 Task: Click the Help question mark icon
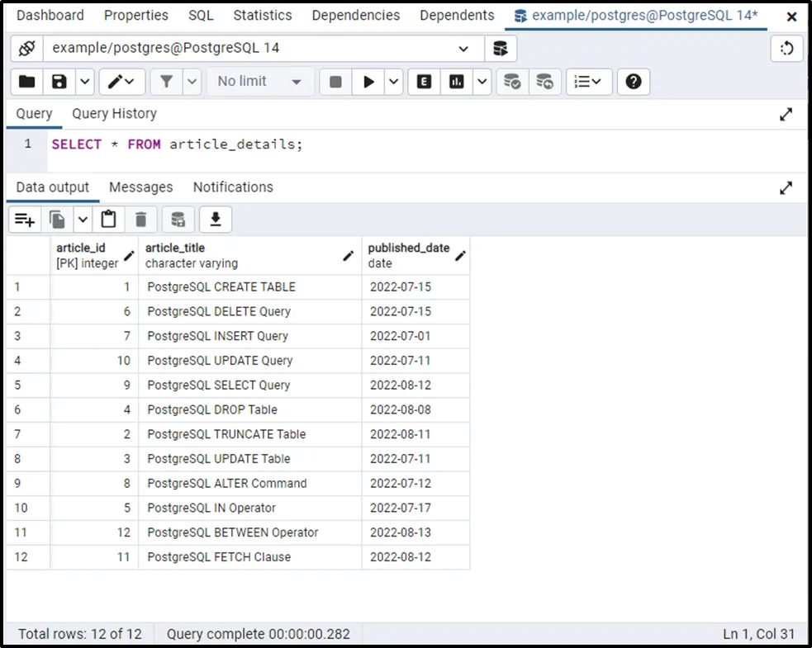[x=634, y=82]
